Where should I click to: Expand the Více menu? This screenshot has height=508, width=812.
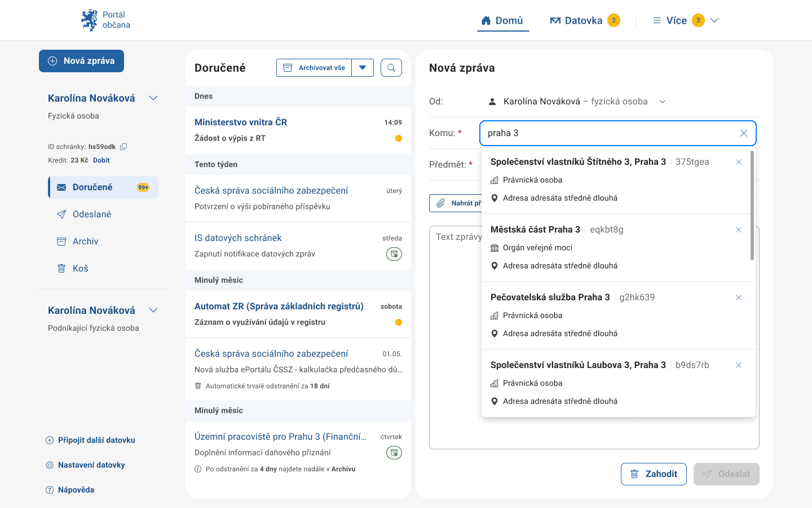[x=685, y=20]
